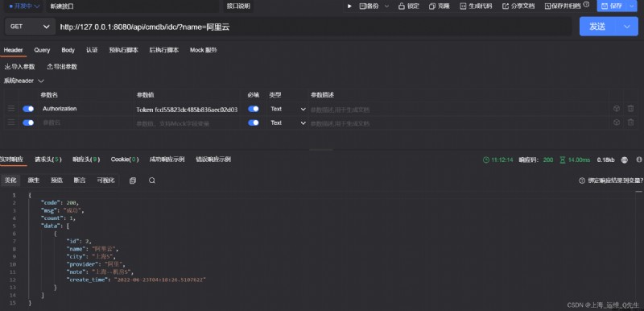Toggle the empty second parameter row switch
The image size is (644, 311).
tap(28, 122)
